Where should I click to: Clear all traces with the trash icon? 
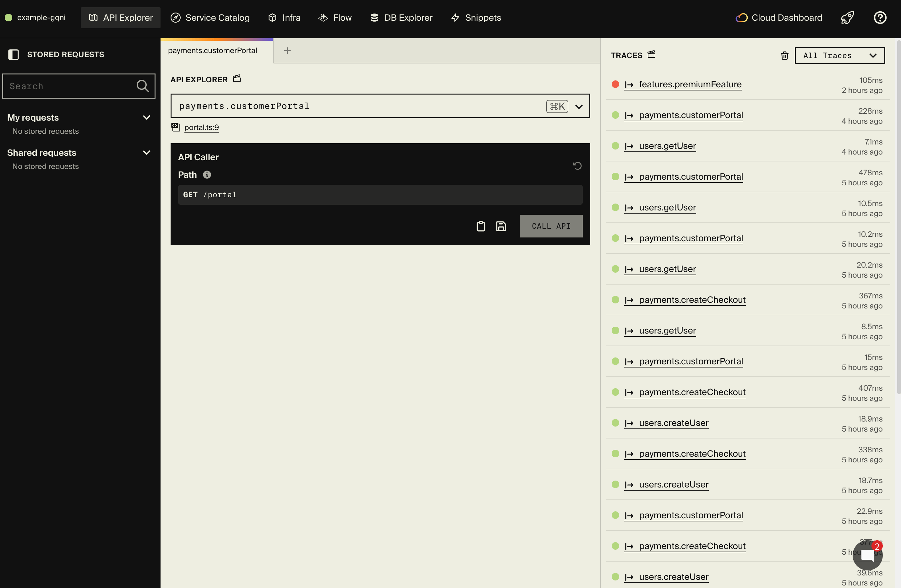[784, 55]
